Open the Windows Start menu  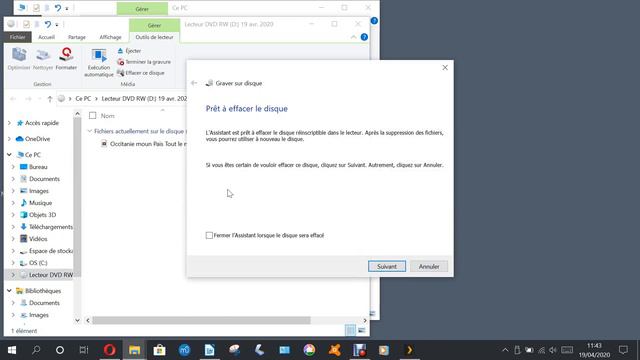coord(12,350)
